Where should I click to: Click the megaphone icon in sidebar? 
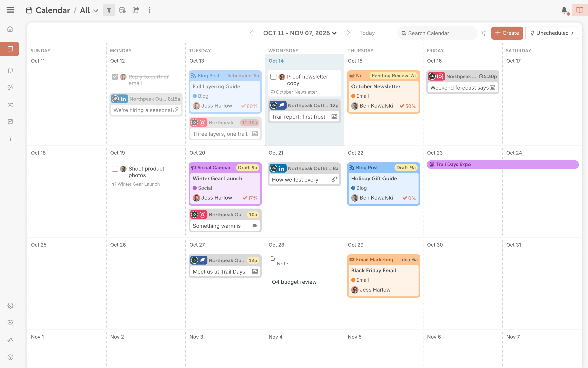click(x=10, y=340)
